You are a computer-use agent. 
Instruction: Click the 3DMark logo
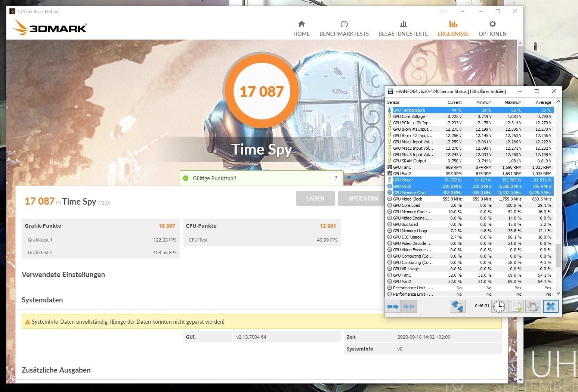click(x=50, y=28)
